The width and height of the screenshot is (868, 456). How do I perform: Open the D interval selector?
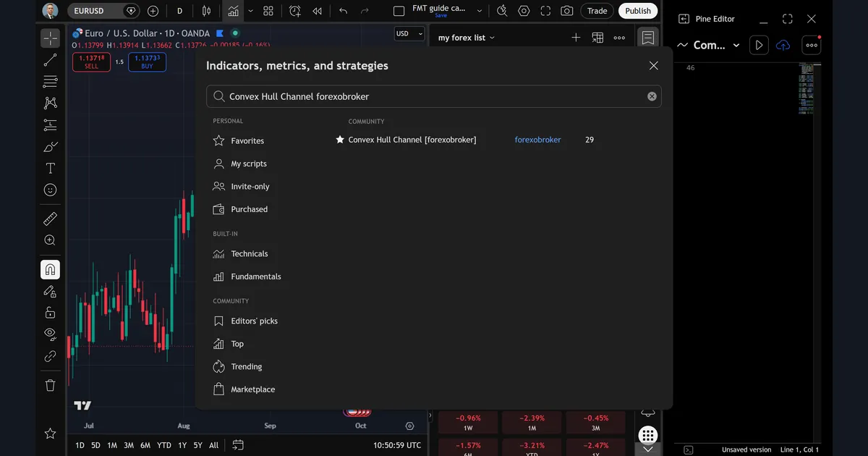179,11
